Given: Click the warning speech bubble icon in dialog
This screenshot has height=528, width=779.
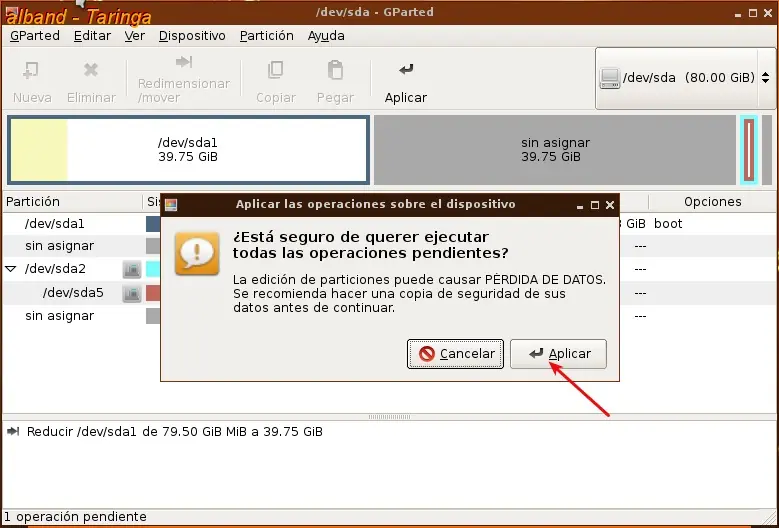Looking at the screenshot, I should [x=197, y=253].
